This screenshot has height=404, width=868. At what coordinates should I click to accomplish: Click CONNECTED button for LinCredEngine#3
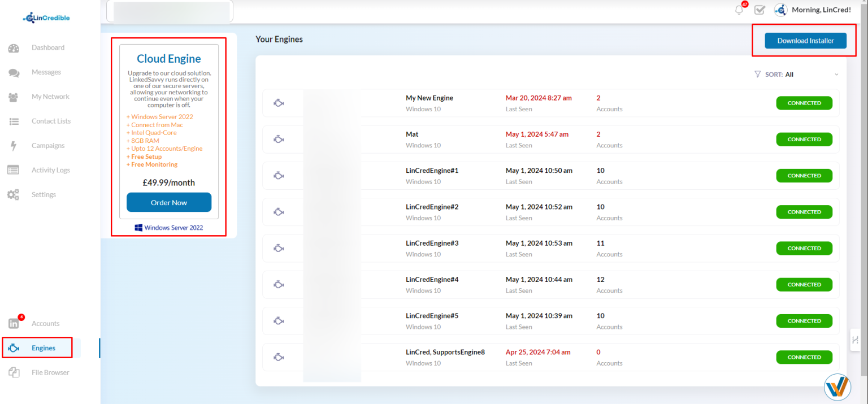click(x=804, y=248)
